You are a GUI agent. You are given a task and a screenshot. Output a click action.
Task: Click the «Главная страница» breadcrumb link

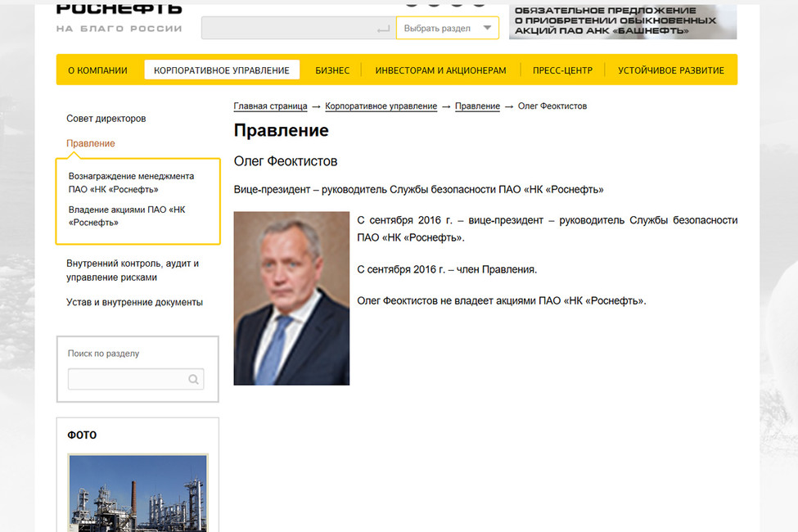270,106
